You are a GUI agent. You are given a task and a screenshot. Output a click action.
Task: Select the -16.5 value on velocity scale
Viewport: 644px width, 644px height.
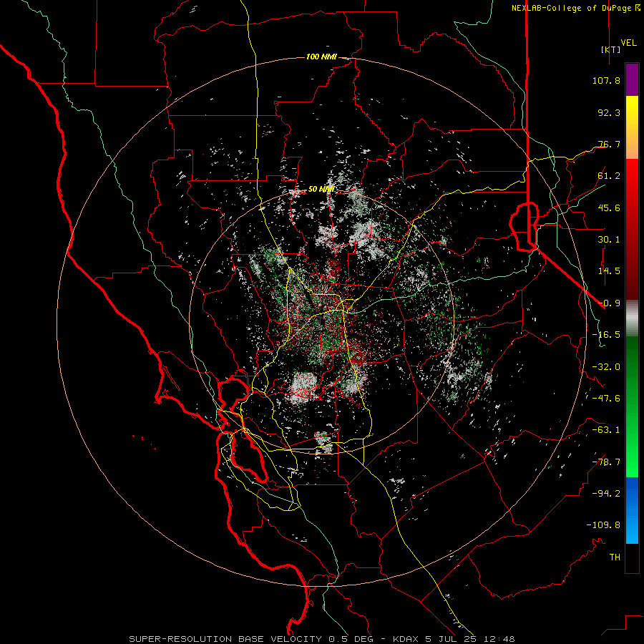[x=606, y=335]
